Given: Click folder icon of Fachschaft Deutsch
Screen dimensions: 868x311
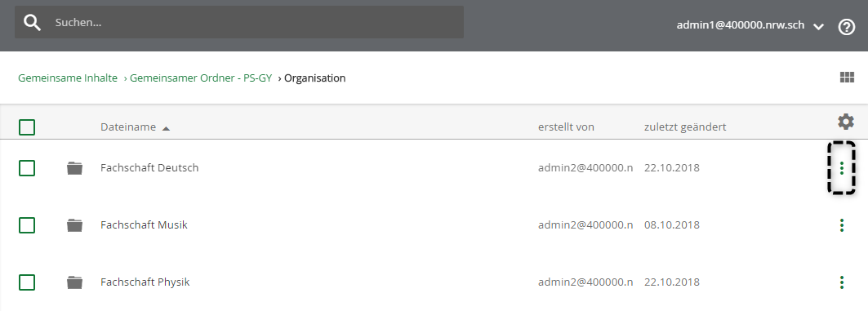Looking at the screenshot, I should (x=75, y=168).
